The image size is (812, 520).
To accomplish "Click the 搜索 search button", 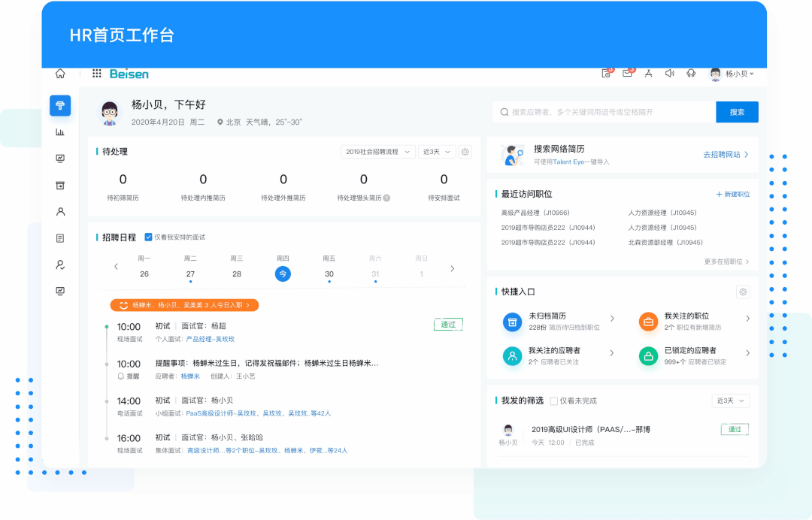I will pos(737,111).
